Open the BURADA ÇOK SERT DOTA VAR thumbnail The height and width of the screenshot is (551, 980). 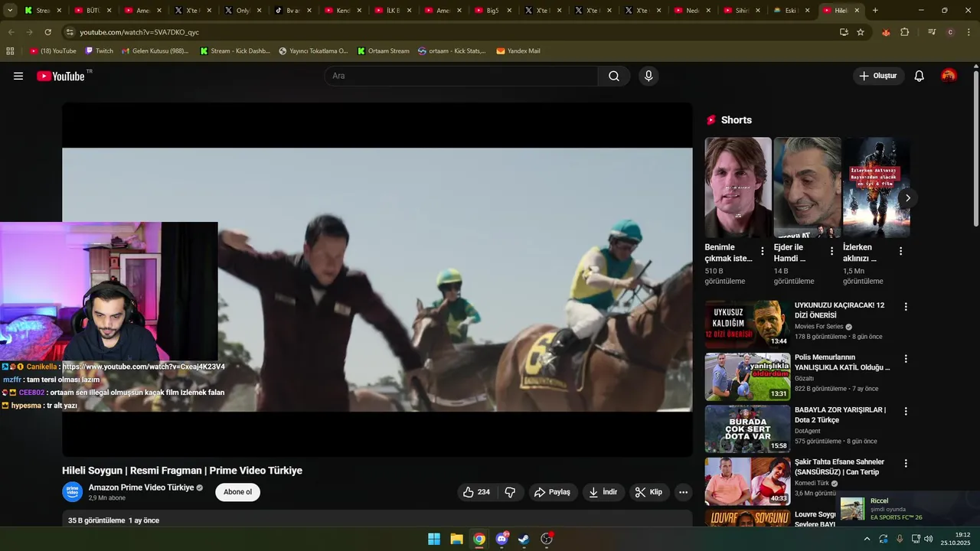(747, 429)
